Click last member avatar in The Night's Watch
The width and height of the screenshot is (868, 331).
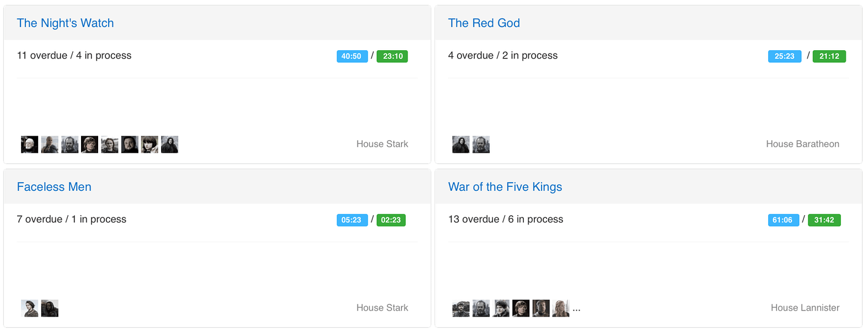pyautogui.click(x=169, y=145)
